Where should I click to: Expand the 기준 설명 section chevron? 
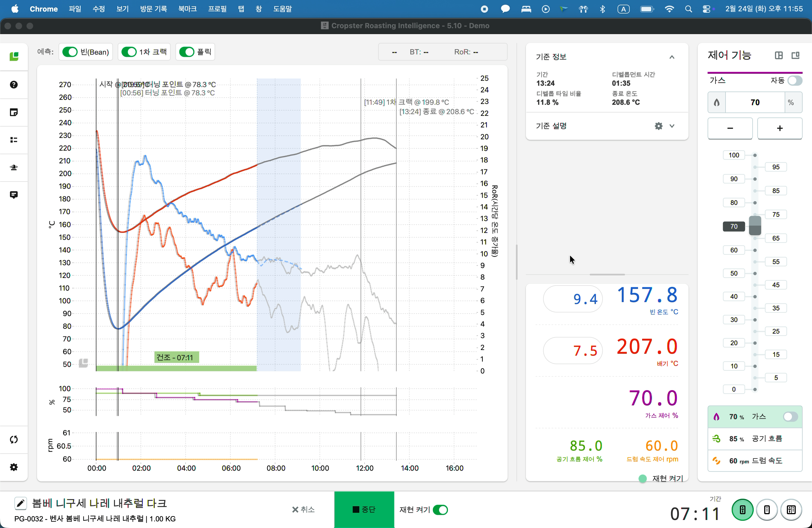[x=672, y=126]
